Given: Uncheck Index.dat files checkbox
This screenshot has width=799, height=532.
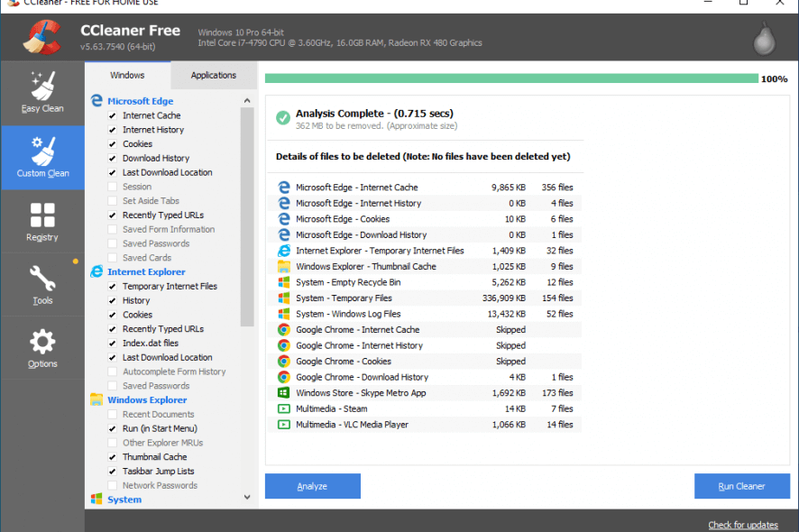Looking at the screenshot, I should pyautogui.click(x=113, y=343).
